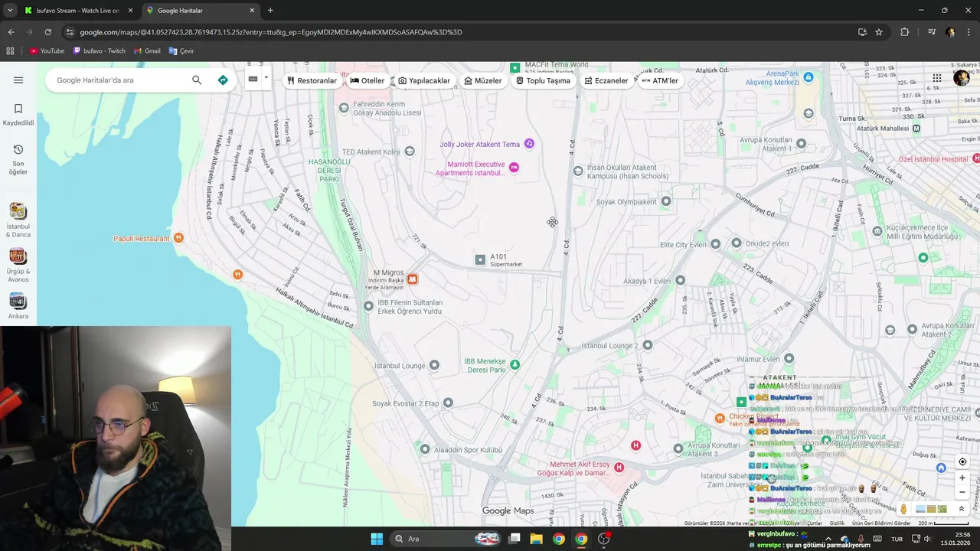Expand the map controls double chevron
Screen dimensions: 980x551
pos(962,509)
